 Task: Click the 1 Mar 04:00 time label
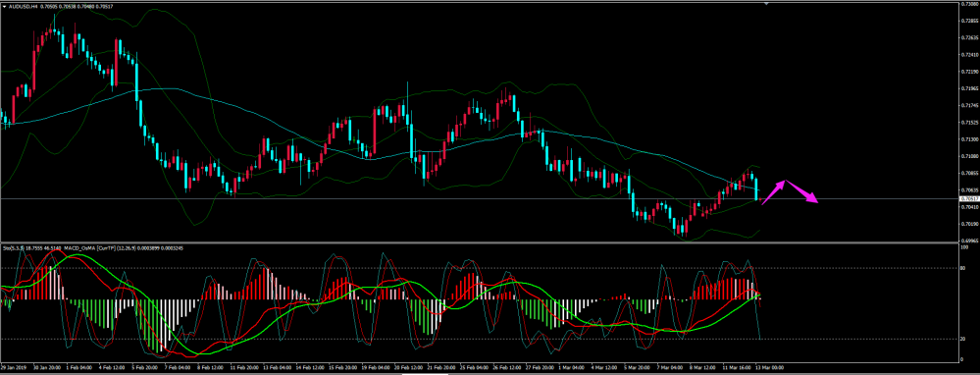click(572, 367)
